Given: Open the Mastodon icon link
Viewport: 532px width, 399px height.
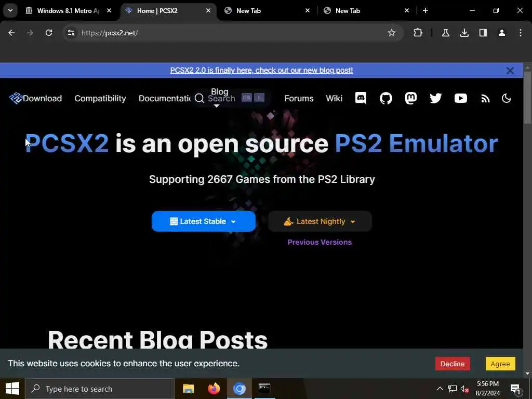Looking at the screenshot, I should tap(410, 98).
